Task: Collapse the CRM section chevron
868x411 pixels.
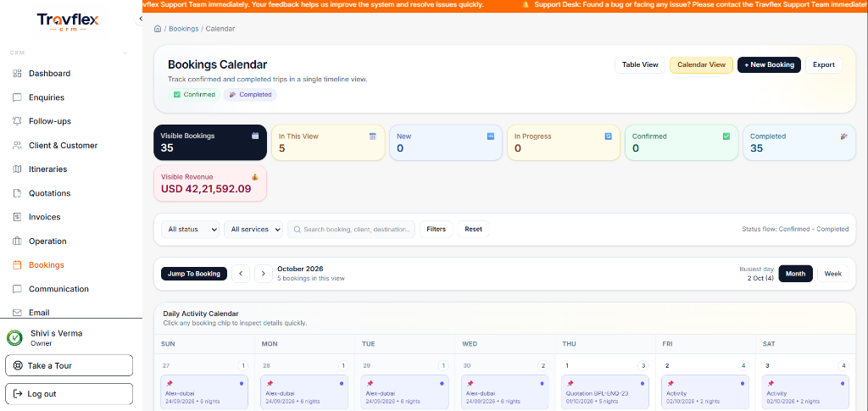Action: click(x=125, y=53)
